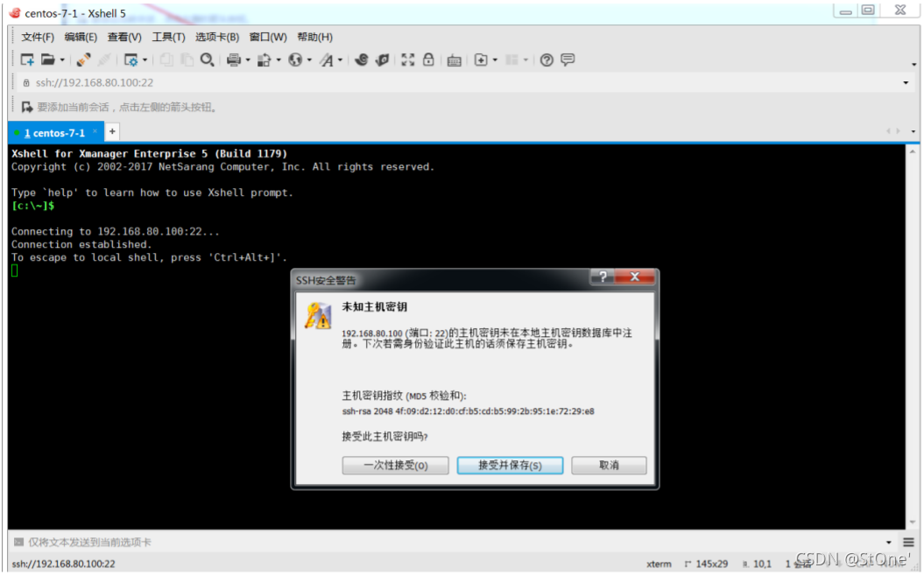
Task: Open the 帮助(H) menu
Action: click(314, 37)
